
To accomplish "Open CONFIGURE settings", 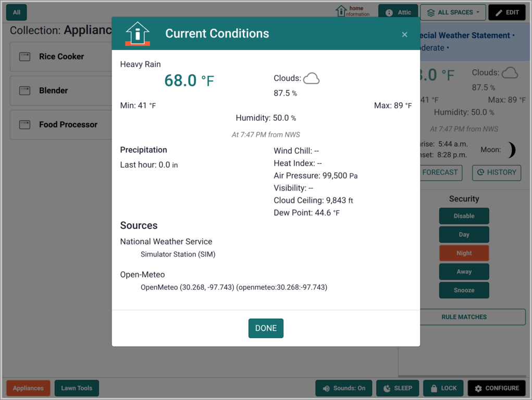I will pos(497,388).
